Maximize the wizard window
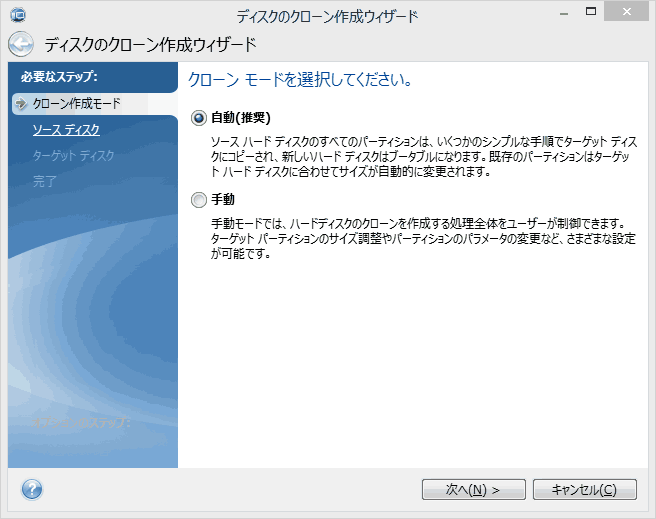 coord(591,12)
